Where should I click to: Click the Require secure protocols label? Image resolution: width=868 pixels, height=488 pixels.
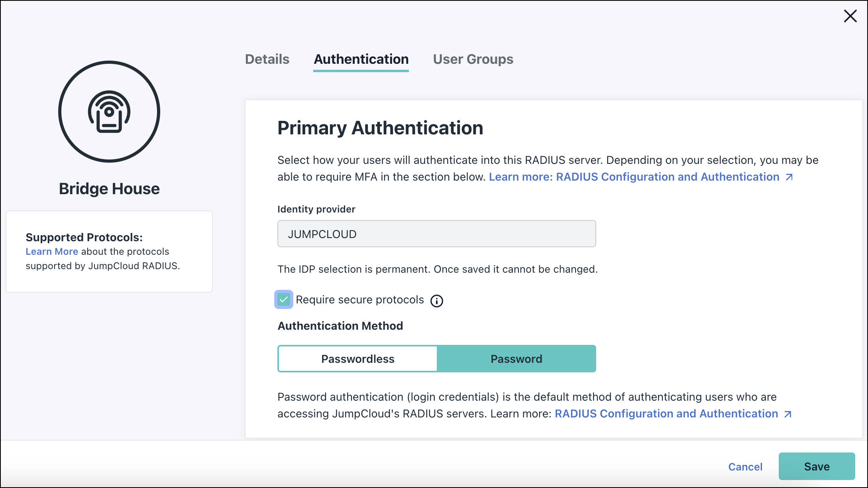(360, 300)
